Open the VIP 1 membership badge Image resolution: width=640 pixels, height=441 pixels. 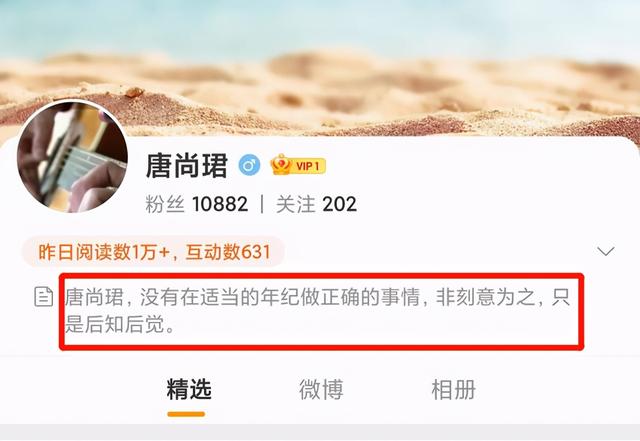pyautogui.click(x=298, y=165)
